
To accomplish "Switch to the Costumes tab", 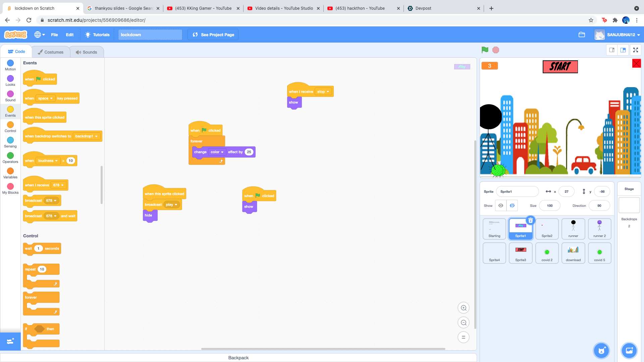I will [x=51, y=52].
